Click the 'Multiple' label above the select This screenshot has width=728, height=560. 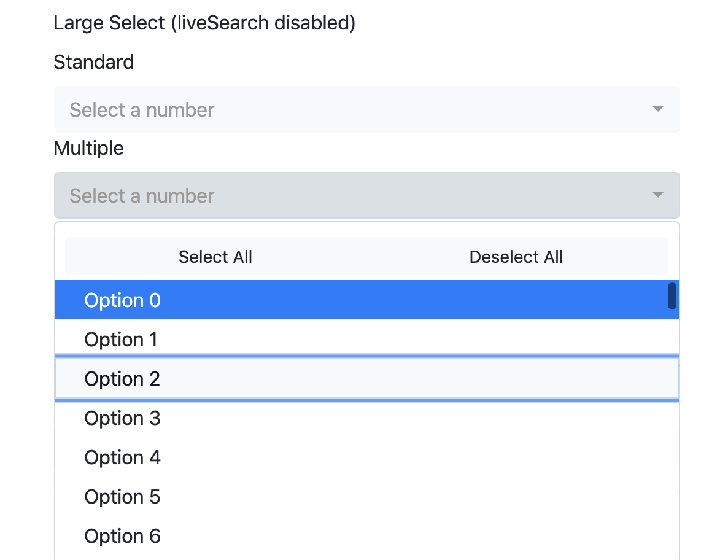[88, 148]
